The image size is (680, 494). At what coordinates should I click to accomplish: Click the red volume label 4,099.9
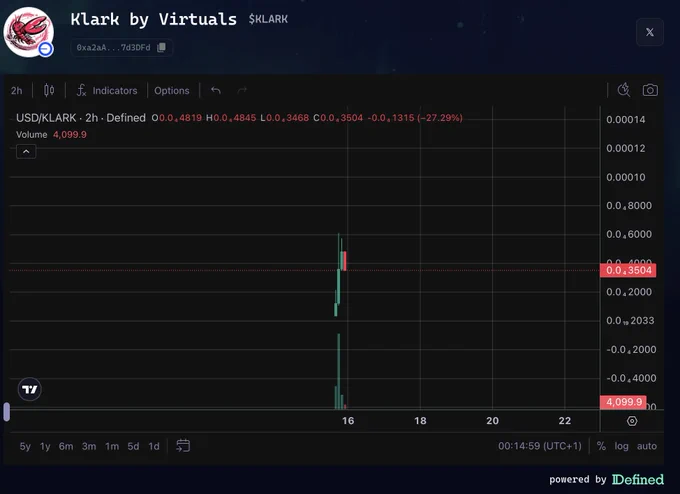(623, 402)
